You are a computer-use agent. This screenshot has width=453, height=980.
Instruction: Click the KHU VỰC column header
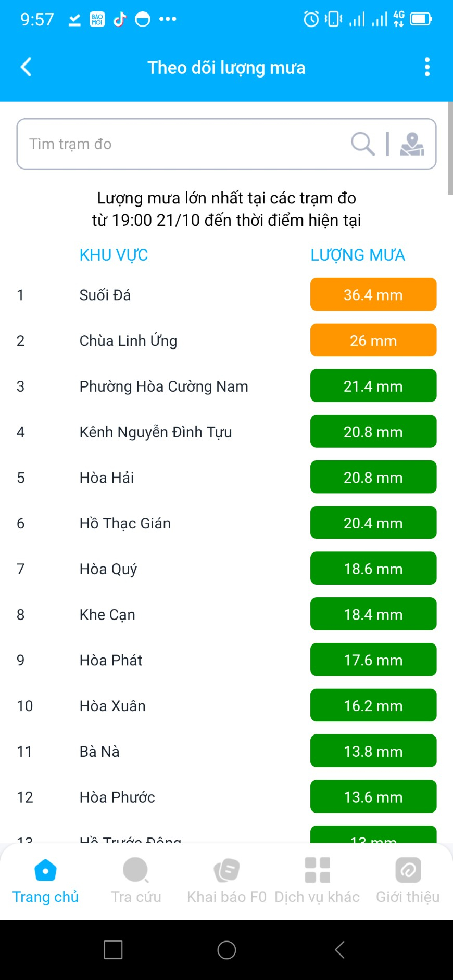click(x=114, y=255)
